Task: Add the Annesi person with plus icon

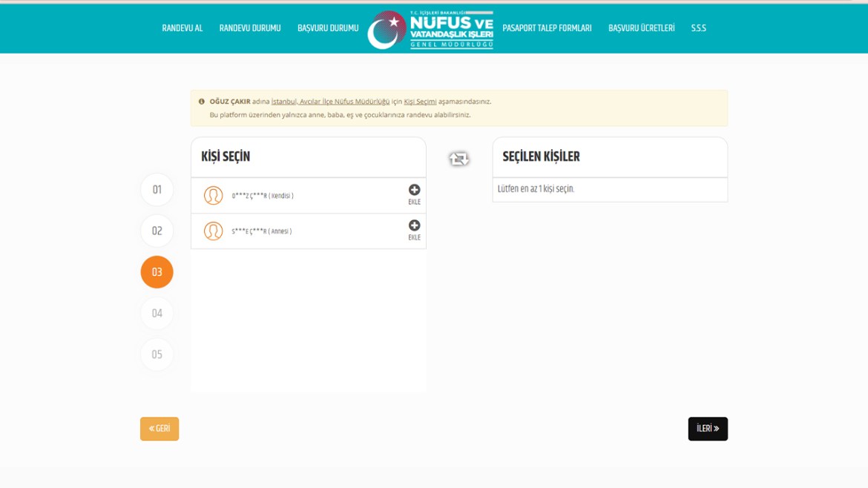Action: (414, 226)
